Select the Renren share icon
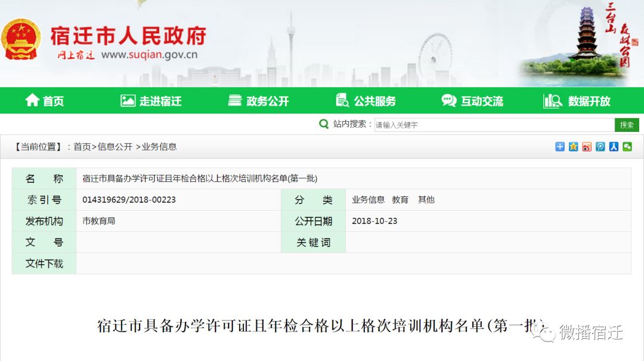Viewport: 644px width, 361px height. coord(614,147)
